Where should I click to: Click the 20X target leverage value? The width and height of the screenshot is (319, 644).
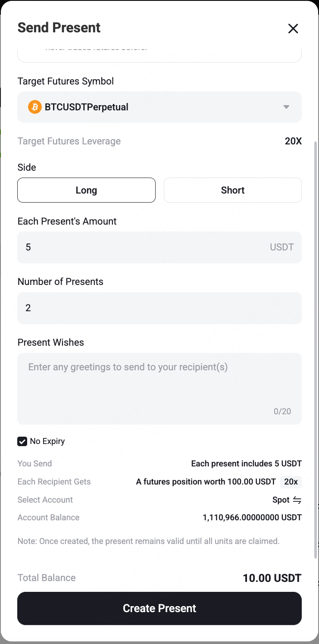coord(293,141)
